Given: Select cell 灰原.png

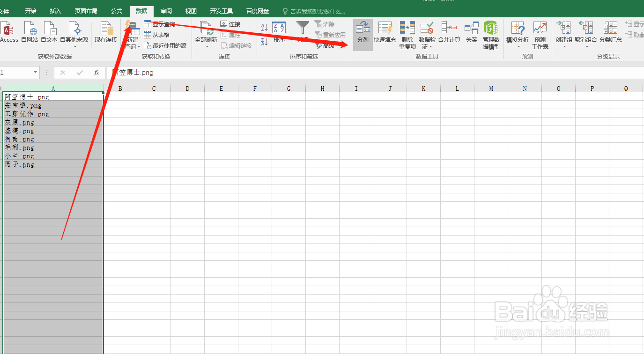Looking at the screenshot, I should [53, 122].
